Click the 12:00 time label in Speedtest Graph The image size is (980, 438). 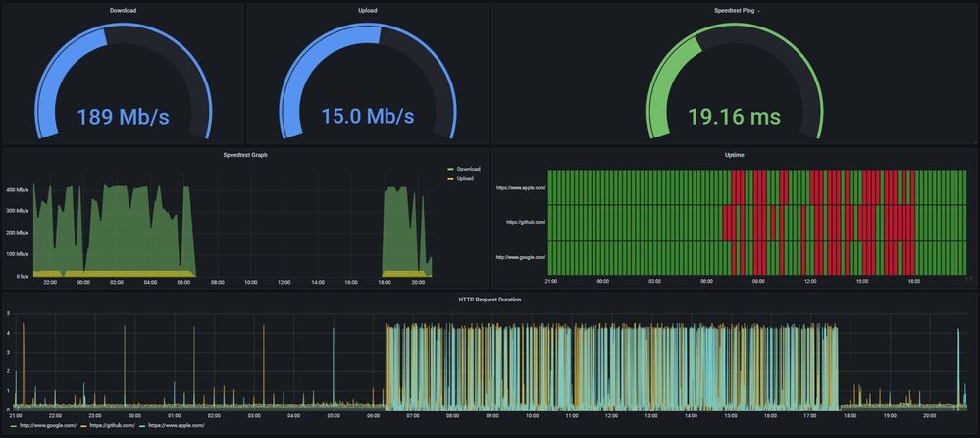(x=284, y=283)
